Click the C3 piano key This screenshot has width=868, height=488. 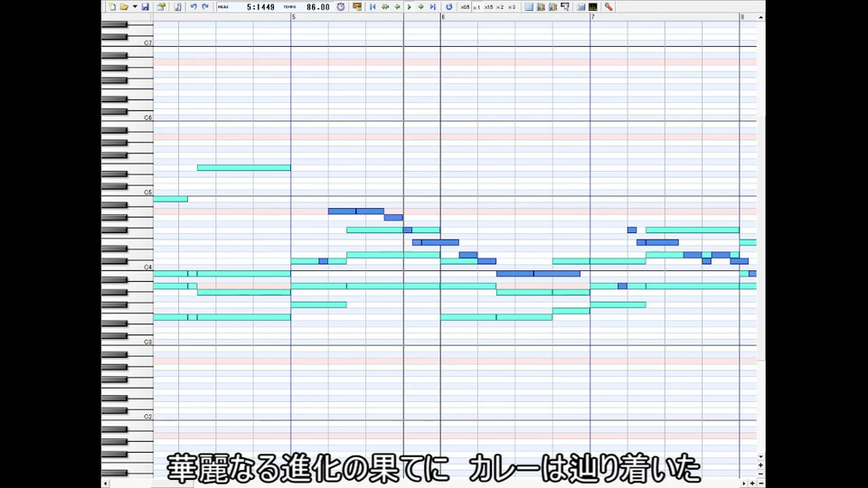tap(127, 342)
